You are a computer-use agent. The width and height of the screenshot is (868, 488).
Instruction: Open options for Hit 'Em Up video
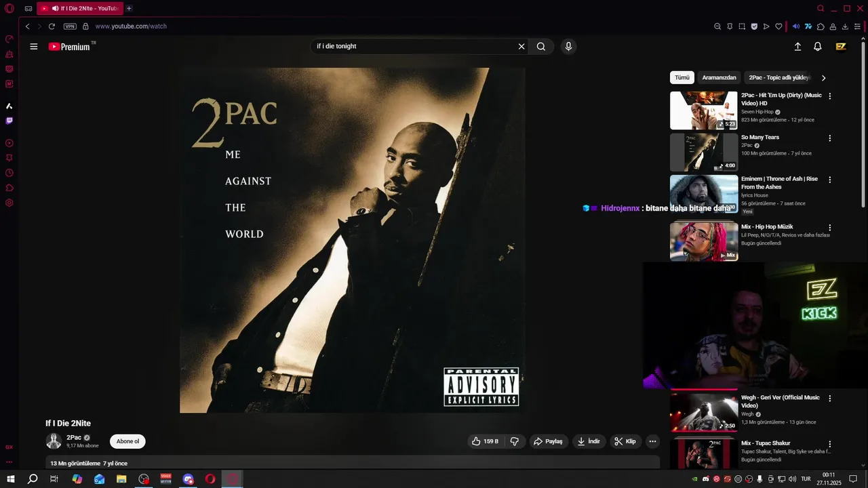[x=829, y=96]
